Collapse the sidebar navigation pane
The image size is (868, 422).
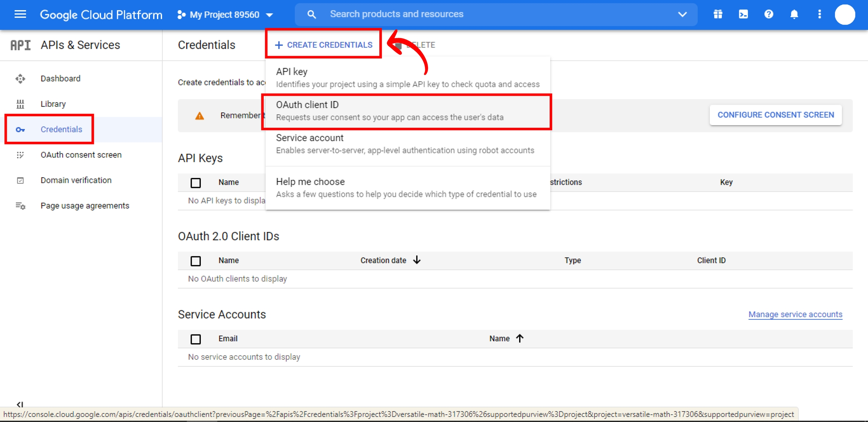[x=20, y=404]
